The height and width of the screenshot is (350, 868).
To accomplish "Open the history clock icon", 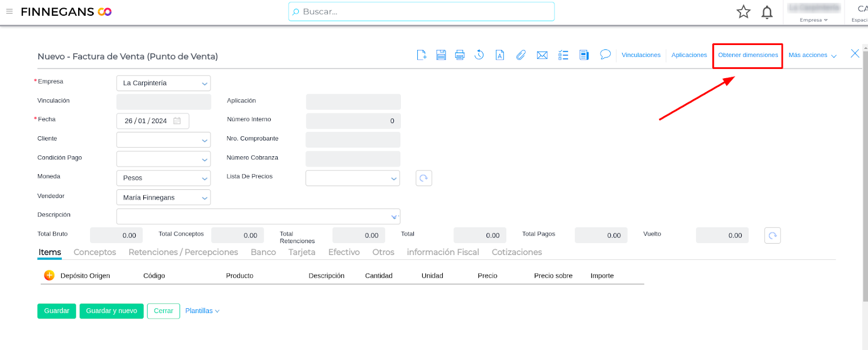I will [x=479, y=55].
